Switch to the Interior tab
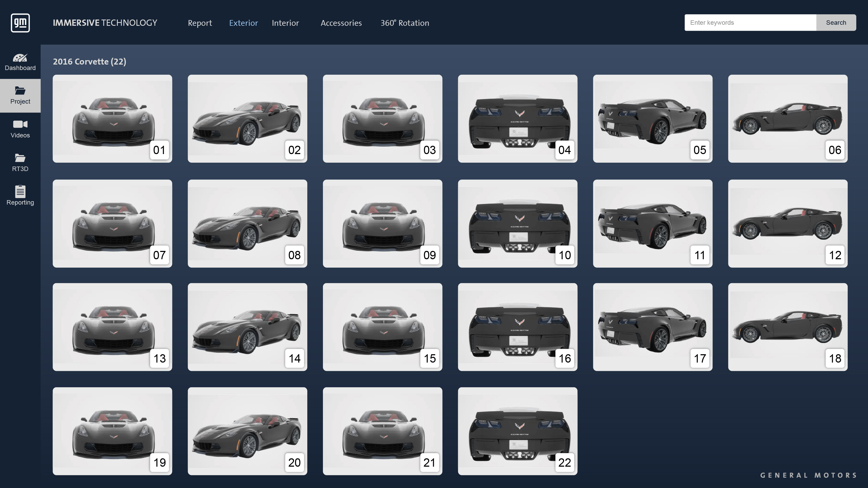868x488 pixels. [285, 23]
